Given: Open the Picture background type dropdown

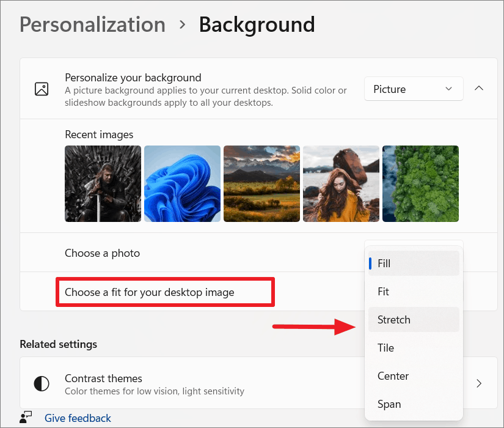Looking at the screenshot, I should tap(414, 89).
